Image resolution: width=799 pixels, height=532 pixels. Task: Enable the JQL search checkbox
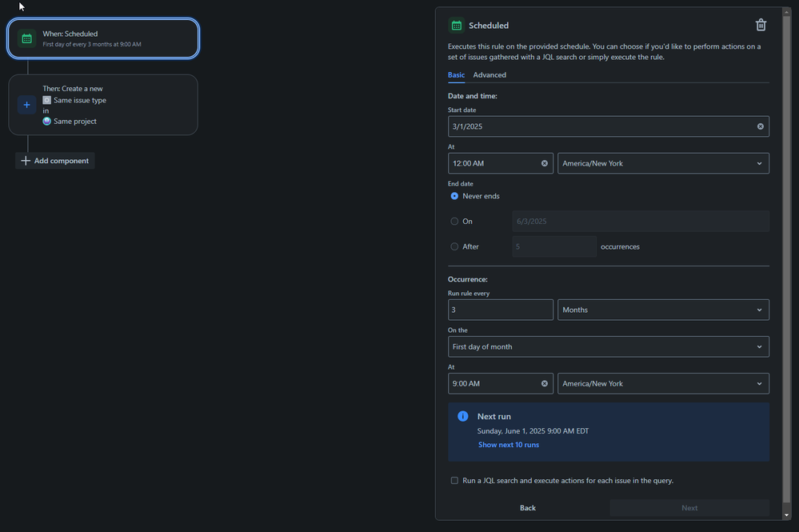455,480
